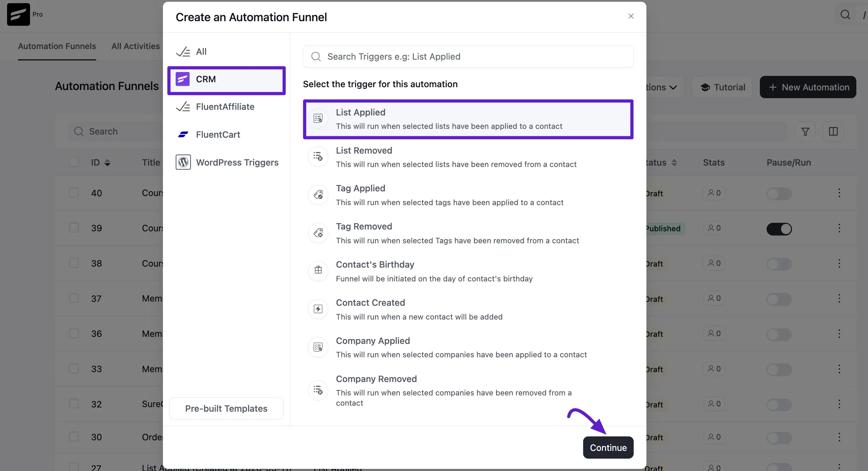
Task: Choose the Tag Applied trigger
Action: coord(468,195)
